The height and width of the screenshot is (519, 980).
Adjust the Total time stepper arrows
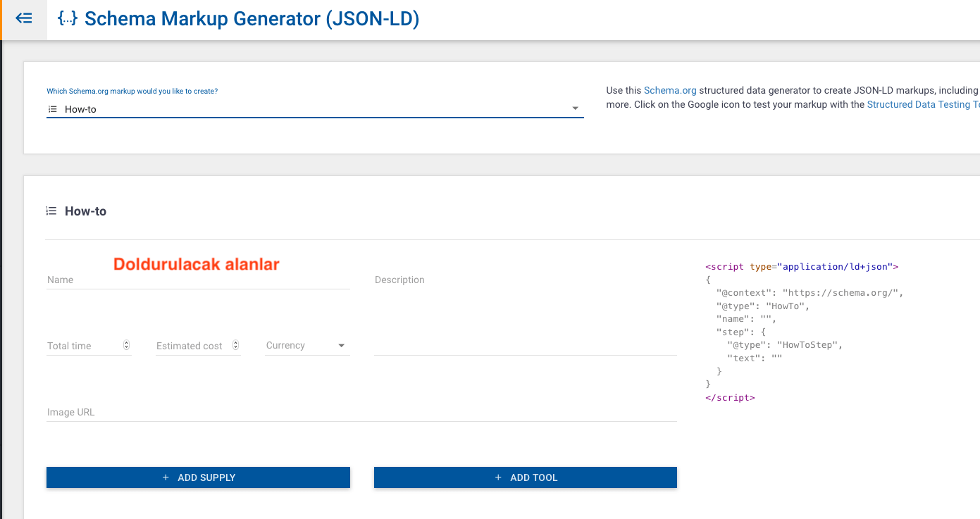pyautogui.click(x=126, y=345)
